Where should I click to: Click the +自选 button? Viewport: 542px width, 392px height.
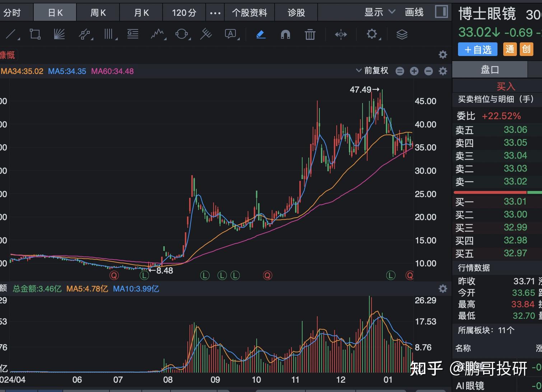tap(477, 50)
